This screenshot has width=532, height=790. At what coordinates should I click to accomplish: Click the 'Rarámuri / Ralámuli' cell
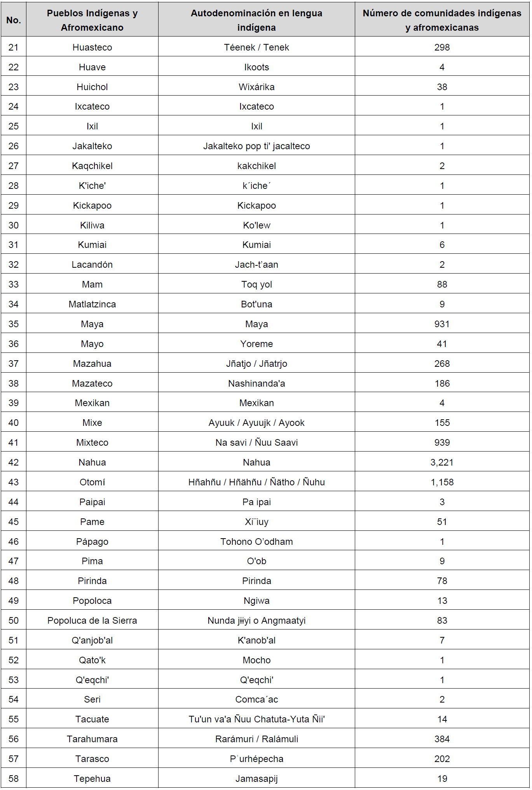pos(256,739)
